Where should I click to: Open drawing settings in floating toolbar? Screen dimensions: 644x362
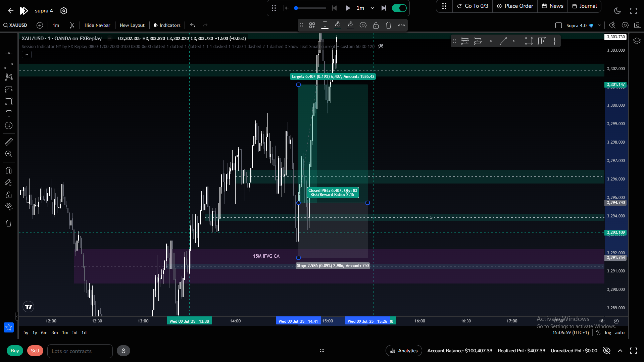point(363,25)
